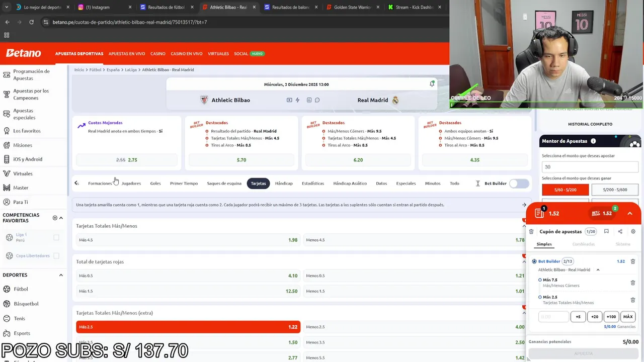Add 20 to the stake with +20
The image size is (644, 362).
coord(595,317)
